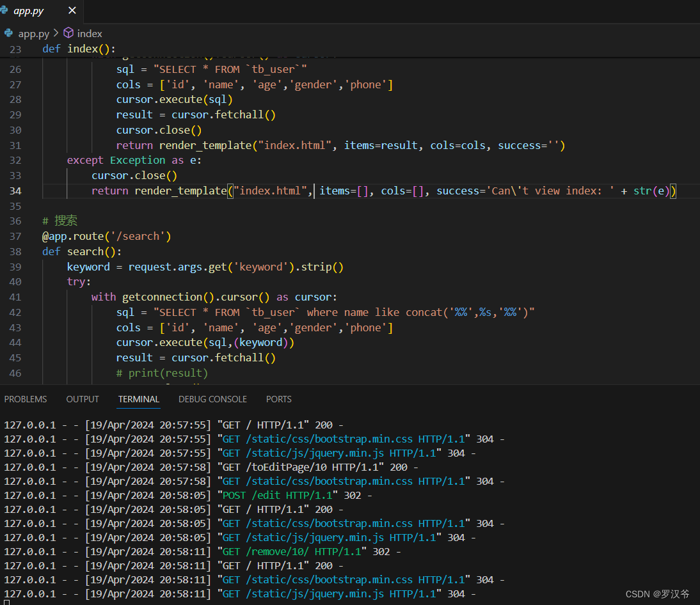Image resolution: width=700 pixels, height=605 pixels.
Task: Click first terminal log at 20:57:55
Action: pyautogui.click(x=174, y=425)
